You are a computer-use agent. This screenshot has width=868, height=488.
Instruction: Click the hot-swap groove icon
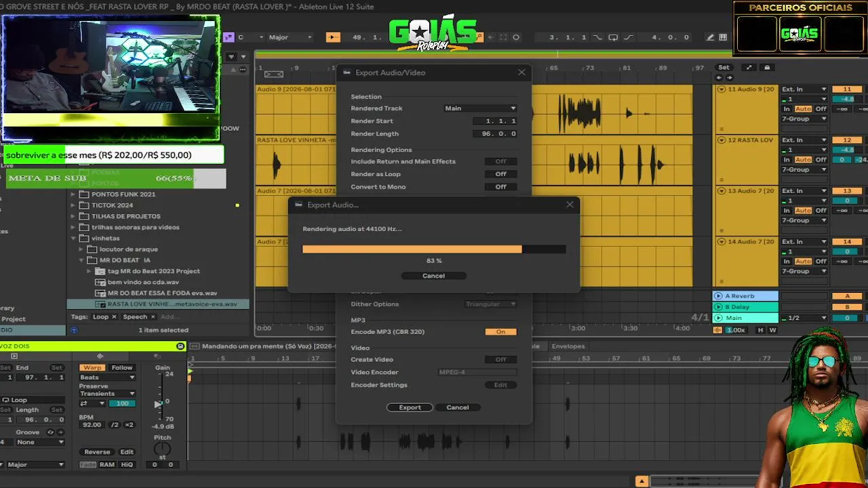point(50,432)
